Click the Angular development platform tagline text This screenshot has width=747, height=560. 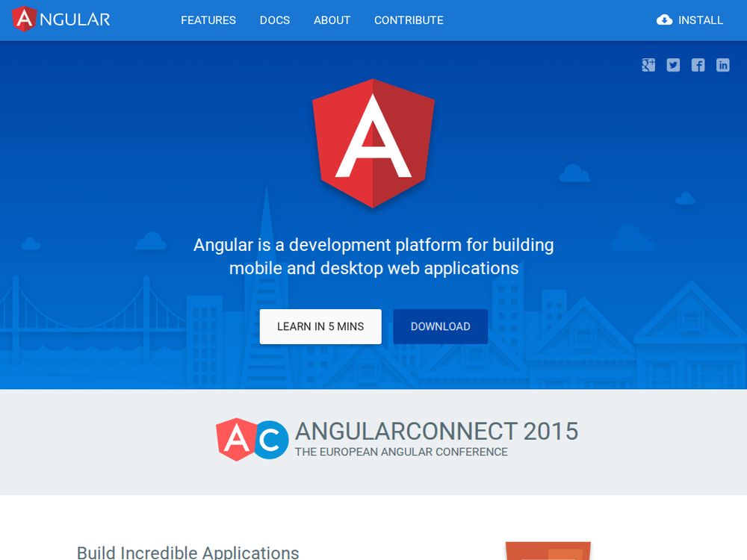(x=373, y=256)
